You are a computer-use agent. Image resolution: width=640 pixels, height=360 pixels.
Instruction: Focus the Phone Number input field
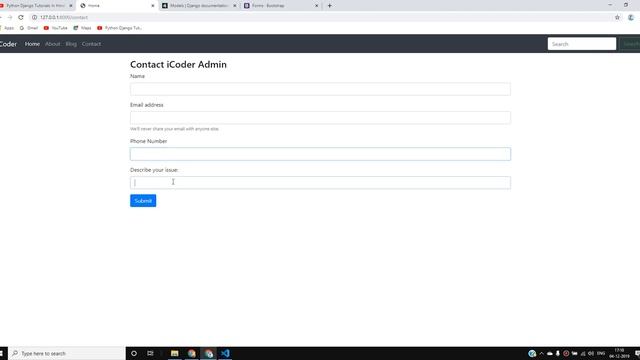320,154
